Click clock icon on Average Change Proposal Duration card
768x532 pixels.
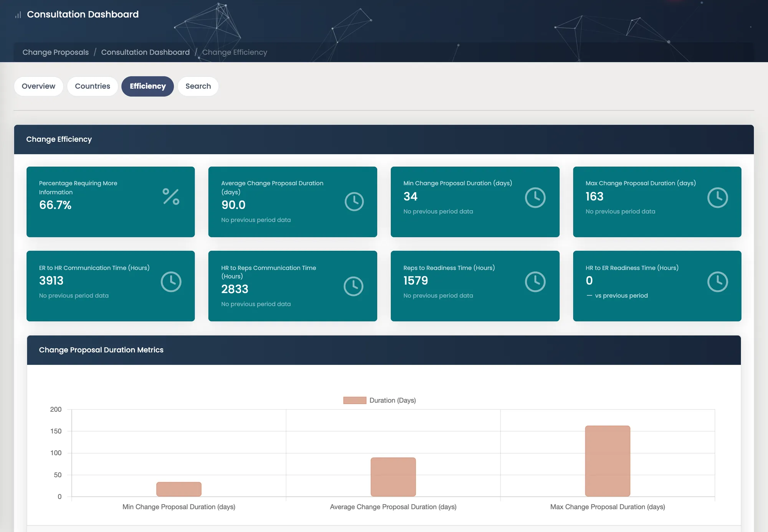point(354,202)
